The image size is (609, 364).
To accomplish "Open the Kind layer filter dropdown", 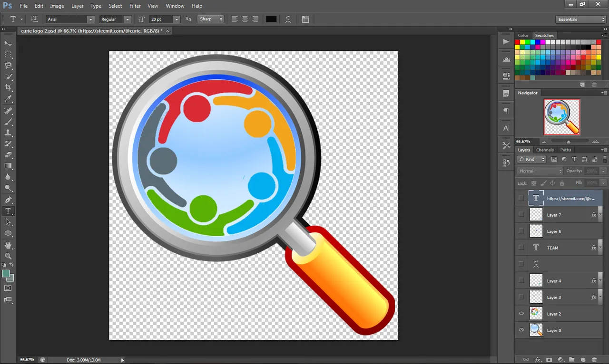I will click(531, 159).
